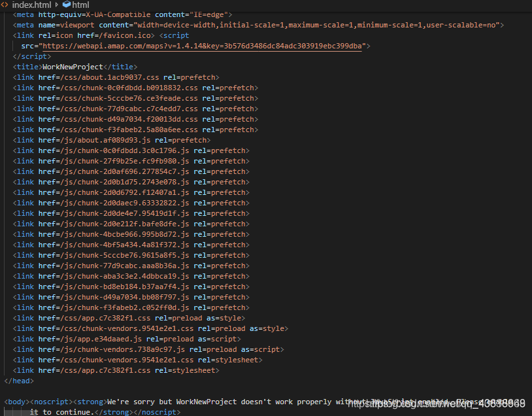Click the HTML file icon in breadcrumb
Viewport: 532px width, 416px height.
5,5
